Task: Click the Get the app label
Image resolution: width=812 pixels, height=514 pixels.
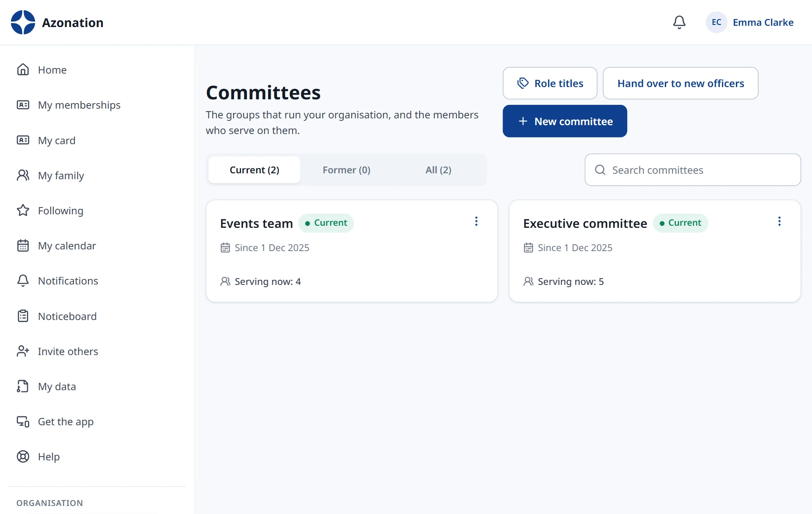Action: click(66, 421)
